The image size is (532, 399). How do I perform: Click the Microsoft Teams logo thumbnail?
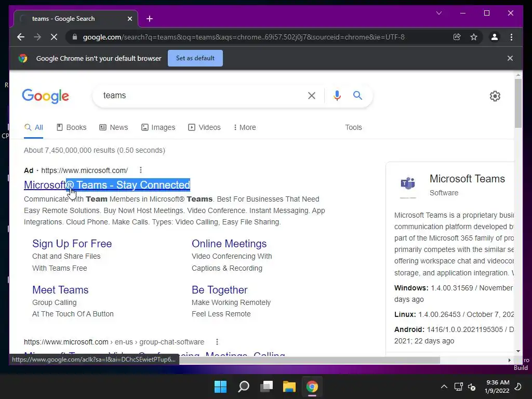(x=408, y=184)
